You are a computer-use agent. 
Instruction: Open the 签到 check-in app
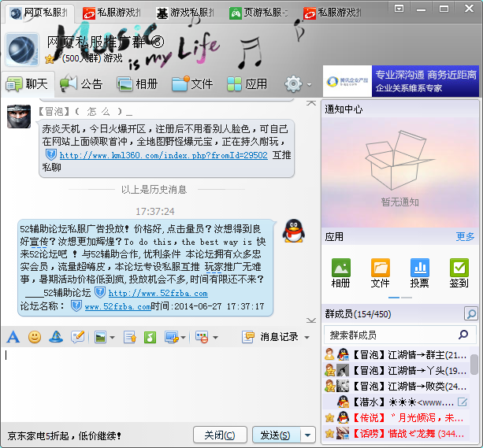(x=459, y=272)
